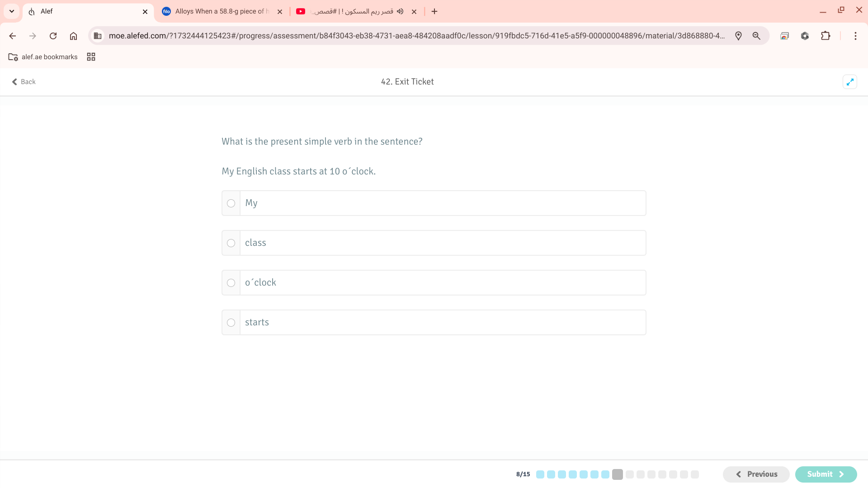868x488 pixels.
Task: Click the location permission icon in address bar
Action: point(738,36)
